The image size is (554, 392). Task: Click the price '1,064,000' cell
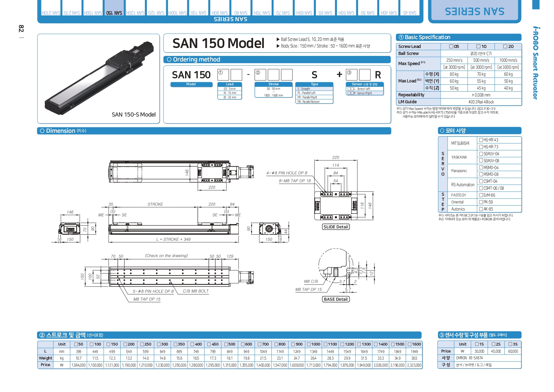click(x=78, y=365)
